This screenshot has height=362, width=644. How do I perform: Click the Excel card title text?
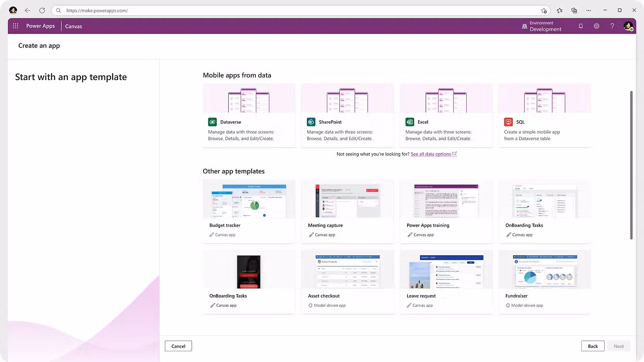[x=423, y=122]
